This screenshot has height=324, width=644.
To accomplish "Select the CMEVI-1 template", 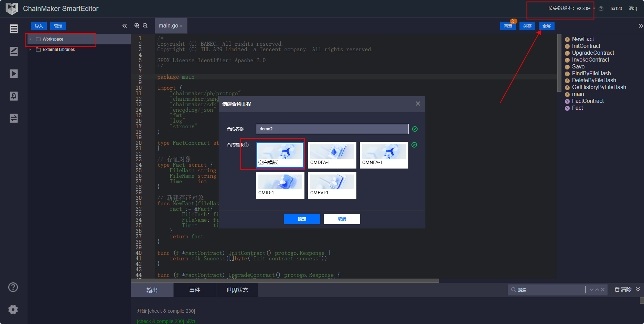I will [332, 185].
